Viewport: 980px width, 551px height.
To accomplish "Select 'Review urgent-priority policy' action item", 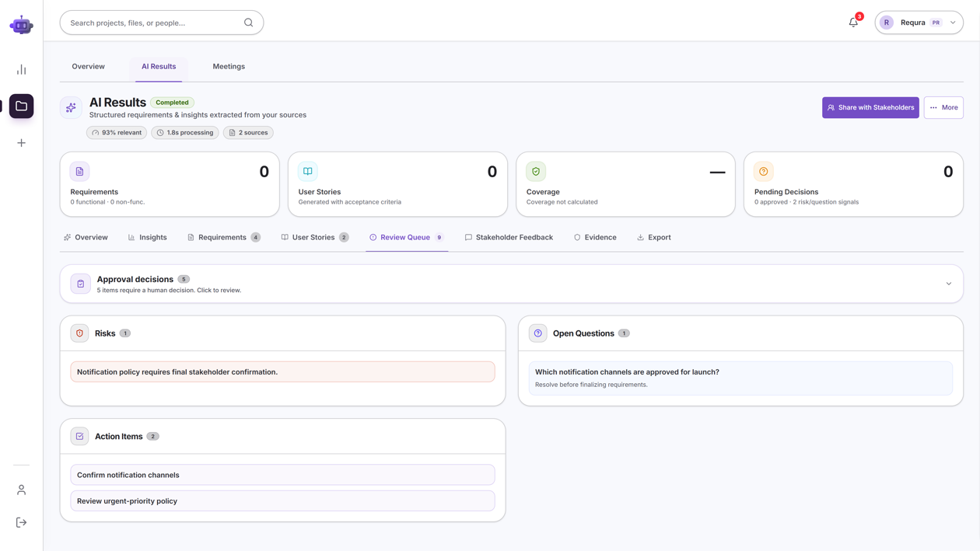I will (282, 501).
